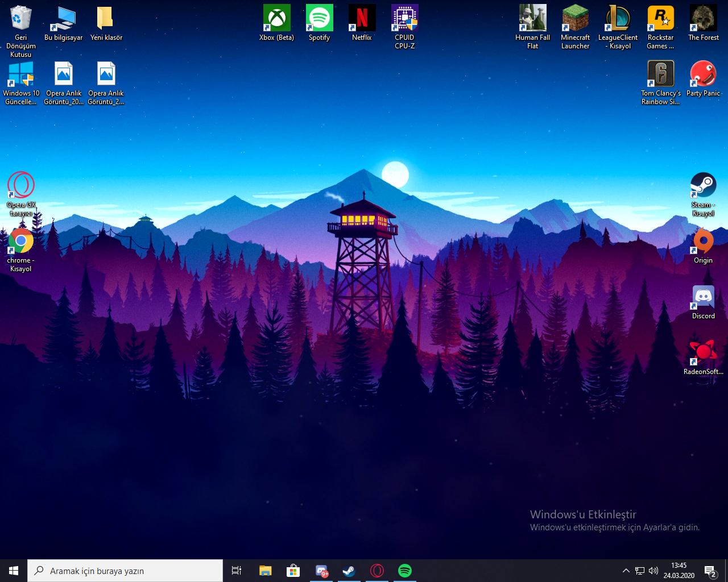The image size is (728, 582).
Task: Select the Netflix desktop shortcut
Action: coord(362,24)
